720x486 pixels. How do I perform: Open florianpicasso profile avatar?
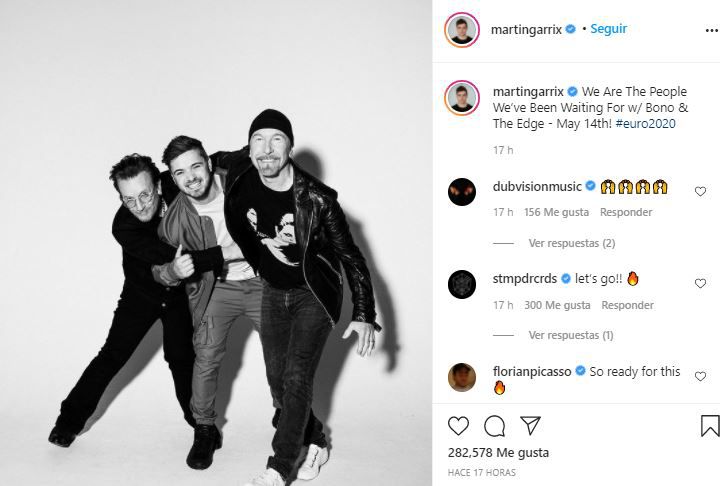tap(462, 377)
